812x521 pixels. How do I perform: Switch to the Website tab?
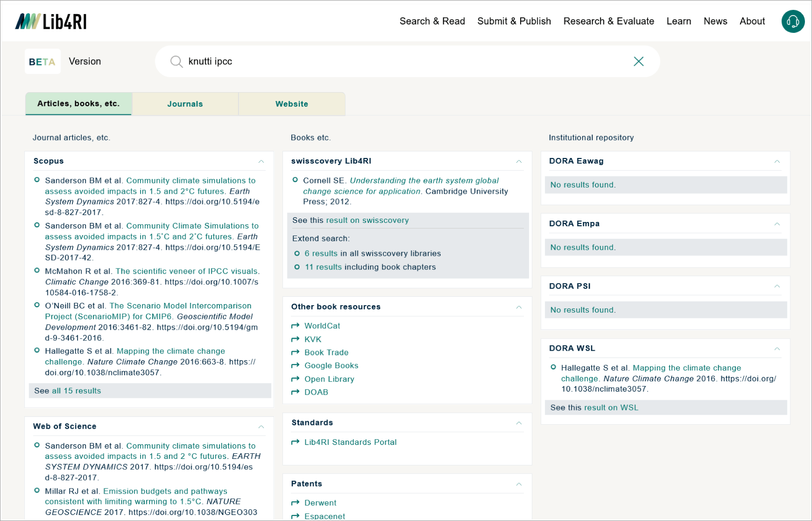[x=292, y=104]
